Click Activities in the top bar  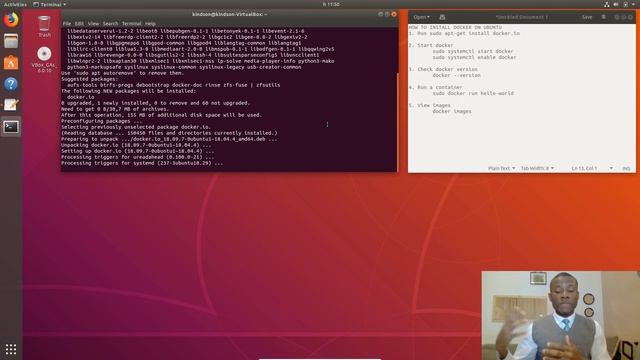pyautogui.click(x=15, y=4)
